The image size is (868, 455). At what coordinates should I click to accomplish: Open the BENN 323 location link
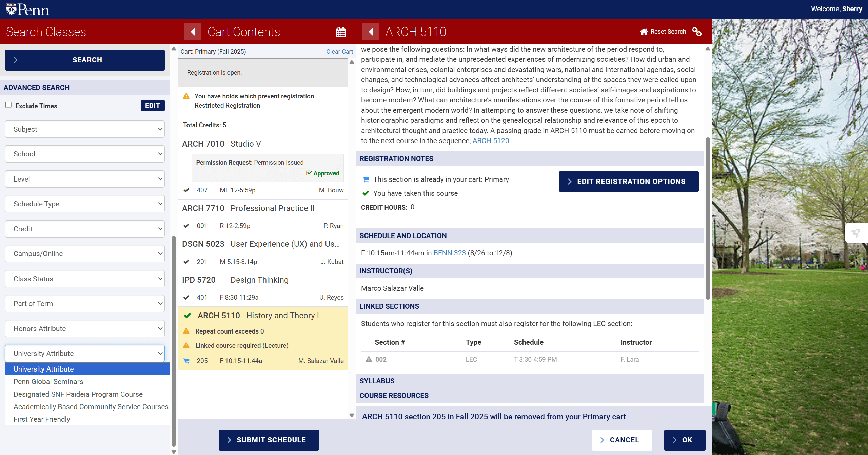tap(450, 253)
